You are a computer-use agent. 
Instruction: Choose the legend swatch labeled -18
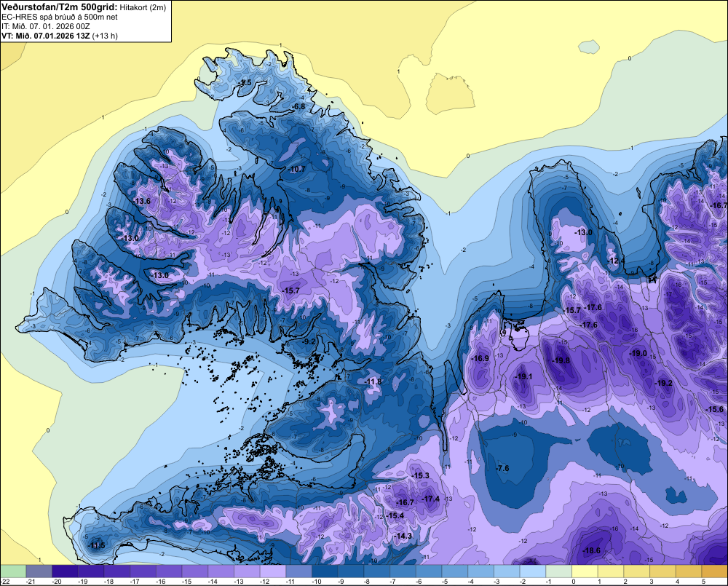pos(117,571)
